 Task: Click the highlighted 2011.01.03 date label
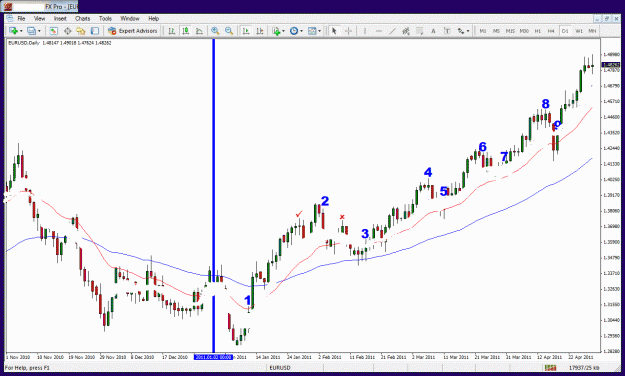coord(213,357)
